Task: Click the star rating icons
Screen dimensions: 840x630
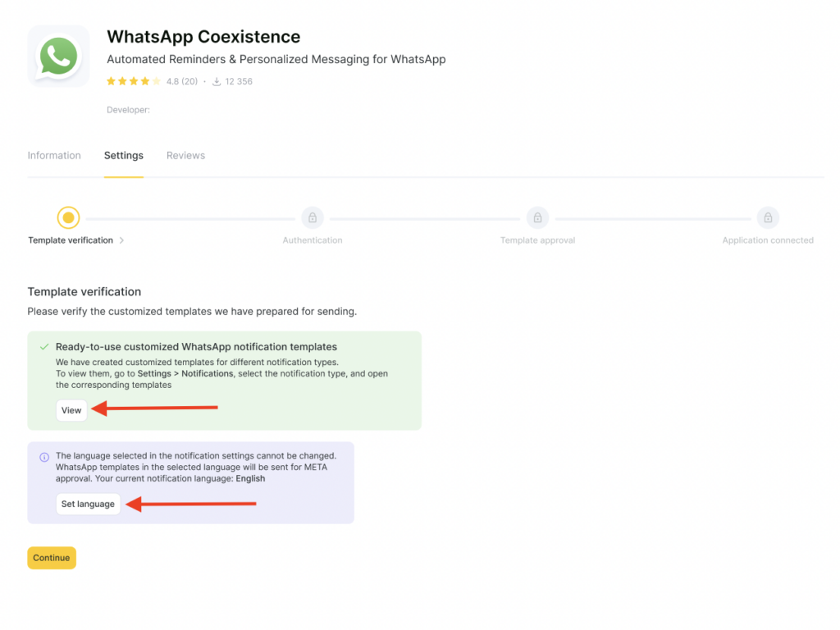Action: (134, 81)
